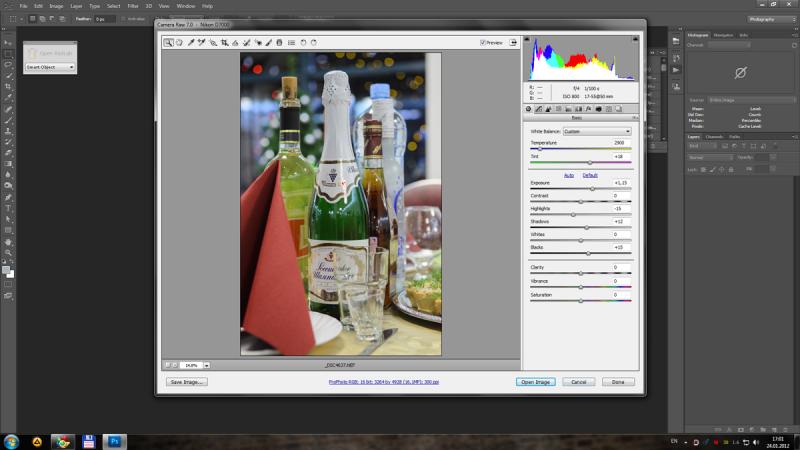This screenshot has width=800, height=450.
Task: Click the Temperature value field
Action: (620, 143)
